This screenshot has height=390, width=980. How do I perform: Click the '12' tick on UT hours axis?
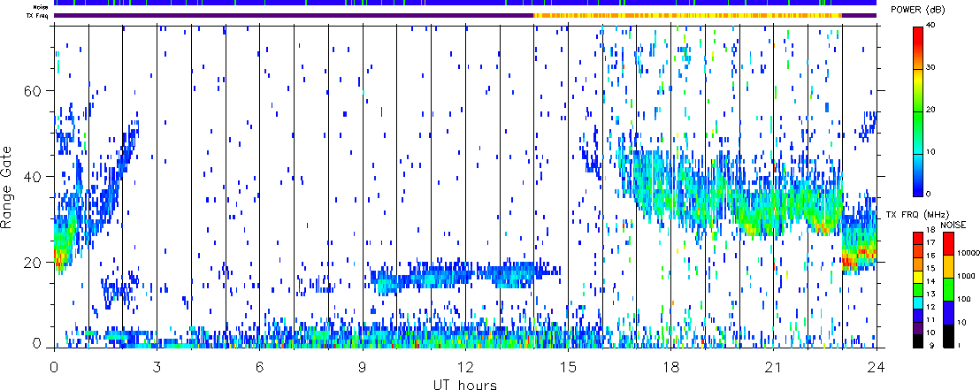click(x=465, y=366)
